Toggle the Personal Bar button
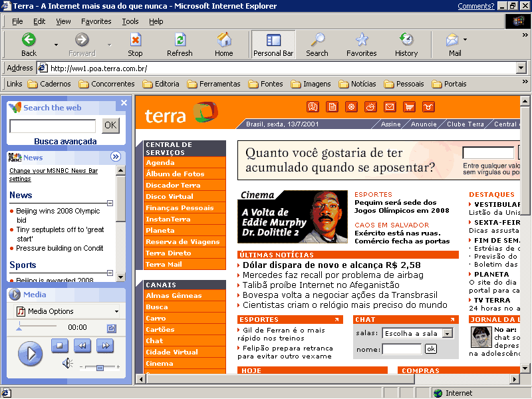Viewport: 532px width, 399px height. (273, 45)
